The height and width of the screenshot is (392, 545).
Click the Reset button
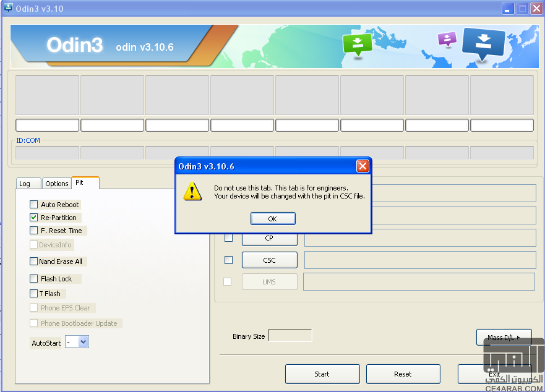click(403, 374)
